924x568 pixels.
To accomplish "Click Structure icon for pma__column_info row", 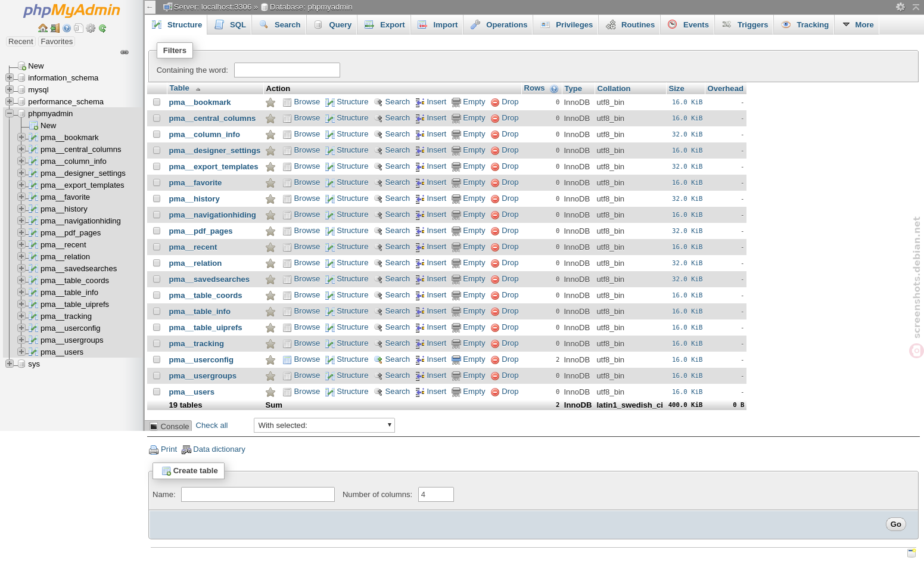I will (x=330, y=135).
